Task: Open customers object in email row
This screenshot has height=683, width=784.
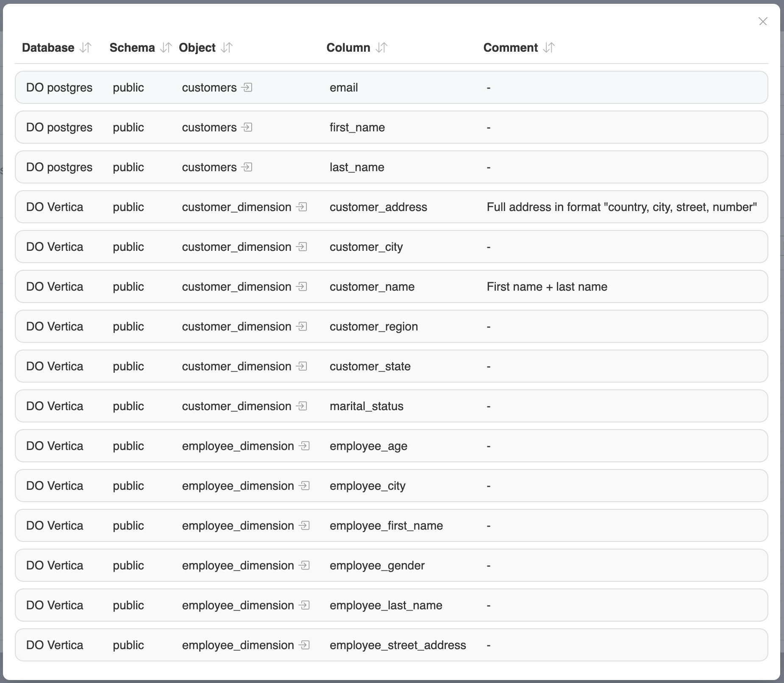Action: (247, 87)
